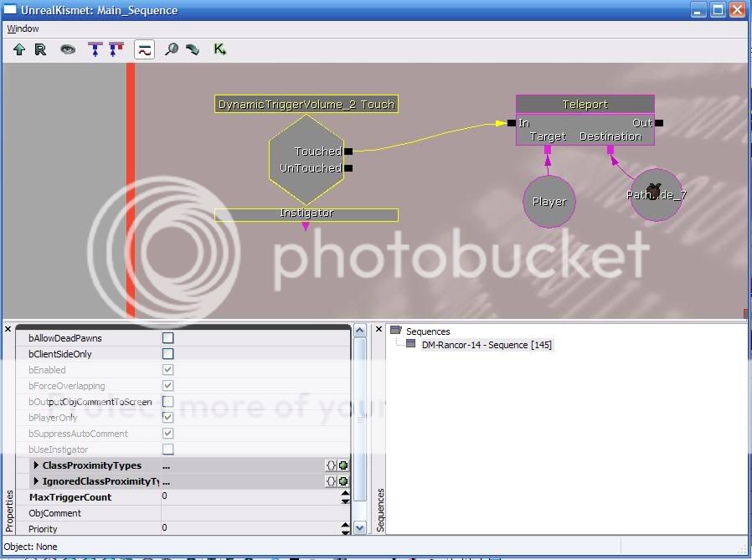Open the search with the magnifying glass icon
This screenshot has width=752, height=560.
pyautogui.click(x=171, y=49)
